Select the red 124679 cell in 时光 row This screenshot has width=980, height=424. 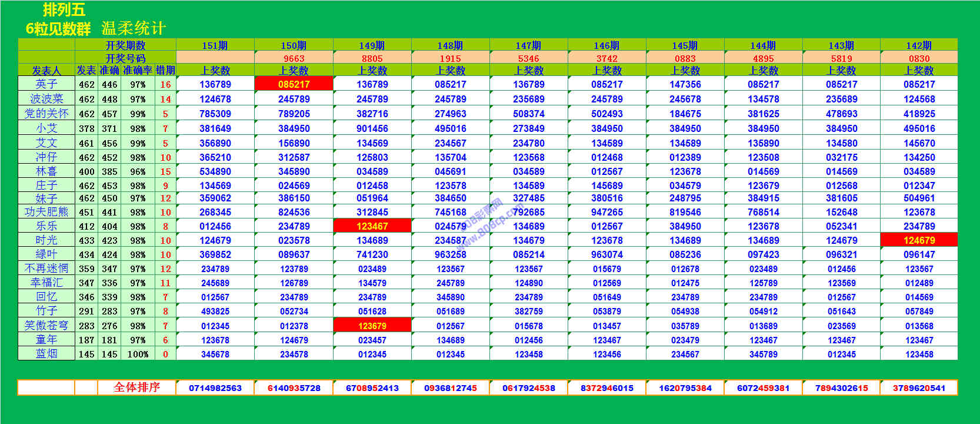tap(919, 240)
